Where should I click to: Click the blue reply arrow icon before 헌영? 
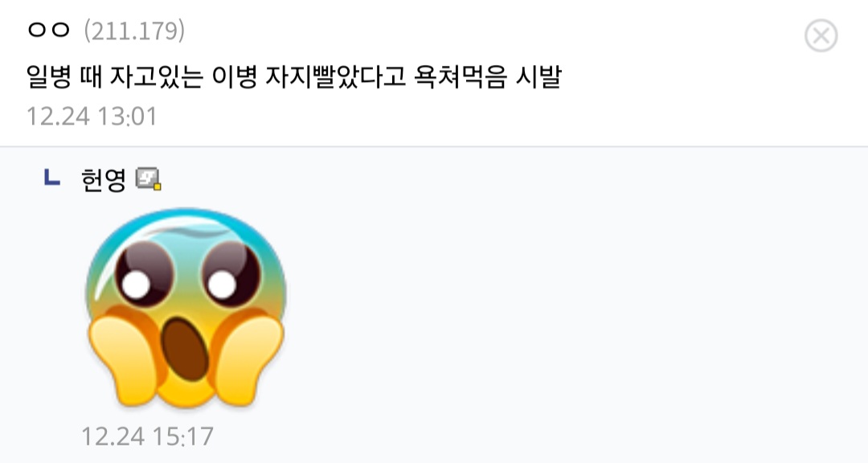(51, 177)
